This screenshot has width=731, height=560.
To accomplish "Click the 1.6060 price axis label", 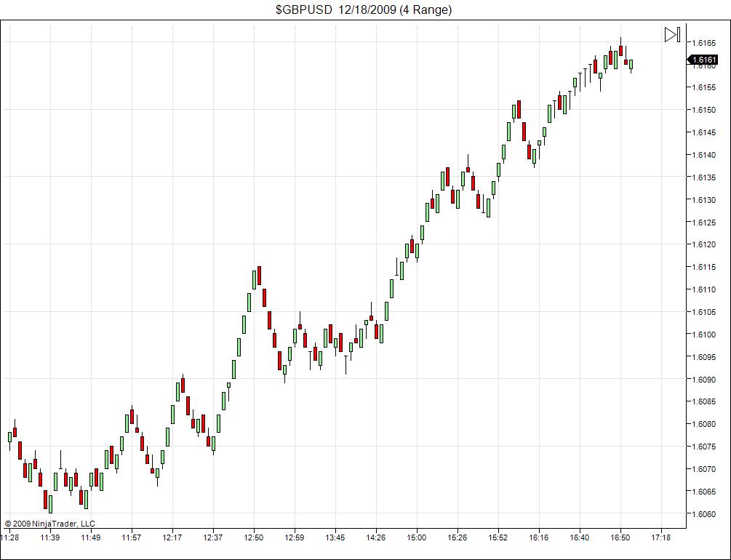I will point(703,514).
